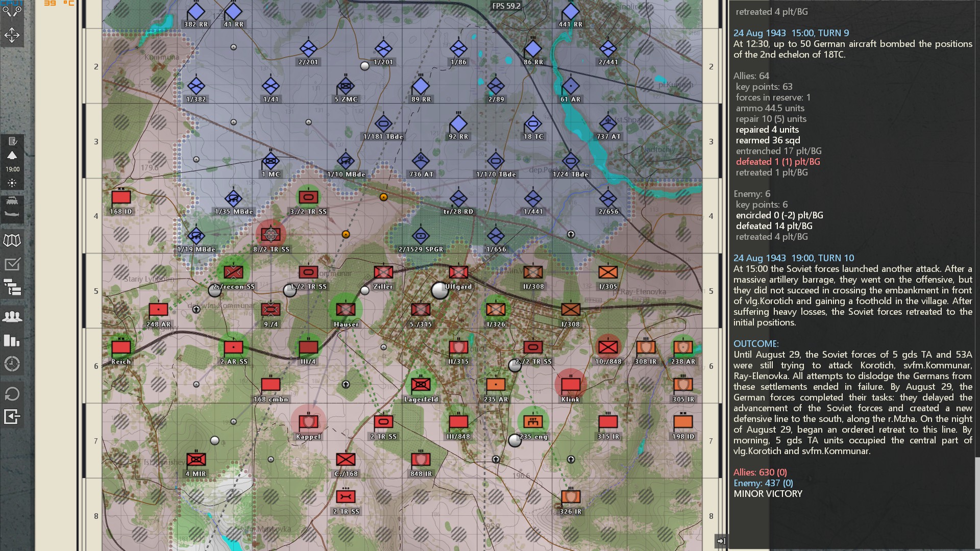
Task: Collapse the log panel with arrow button
Action: tap(721, 541)
